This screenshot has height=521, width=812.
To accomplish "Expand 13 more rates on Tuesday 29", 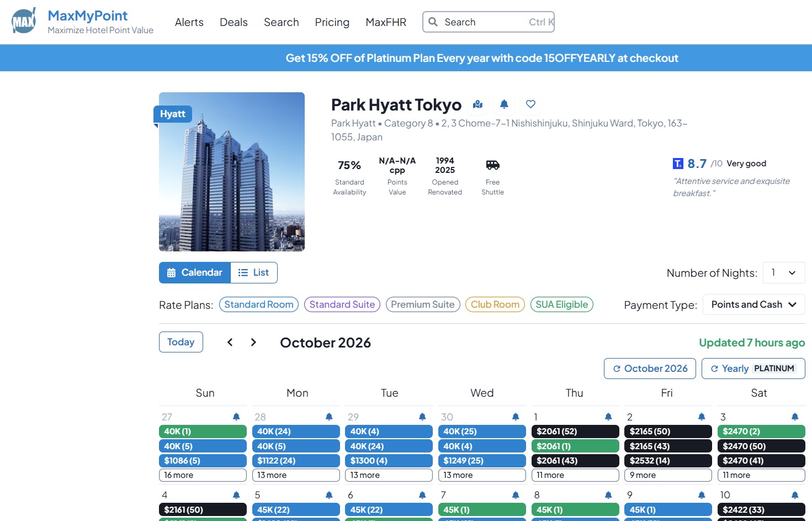I will click(x=389, y=475).
